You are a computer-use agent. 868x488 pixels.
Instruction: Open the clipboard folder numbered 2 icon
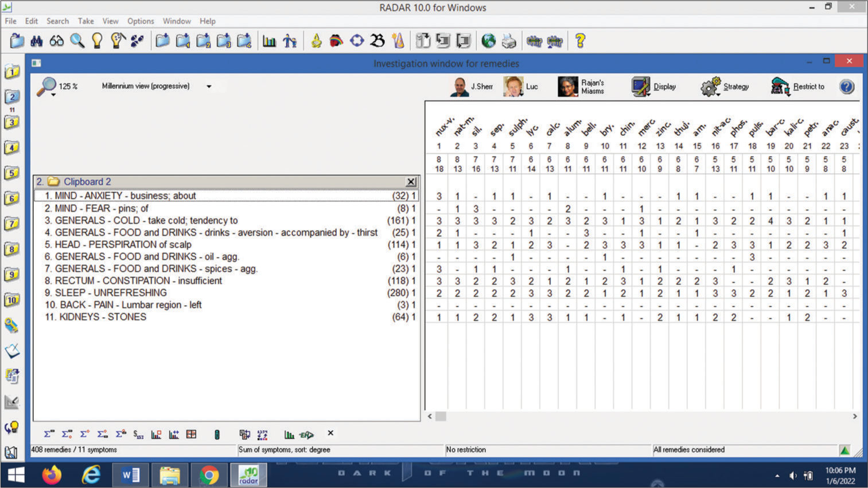point(203,41)
